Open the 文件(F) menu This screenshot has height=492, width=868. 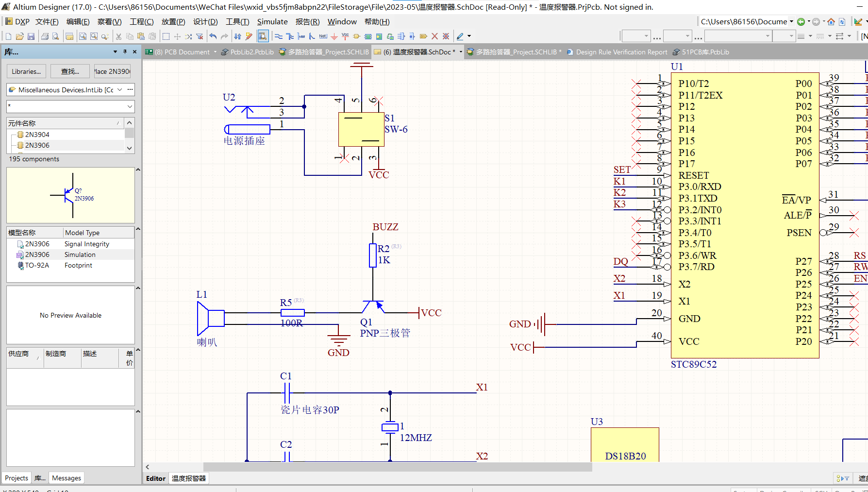point(47,22)
